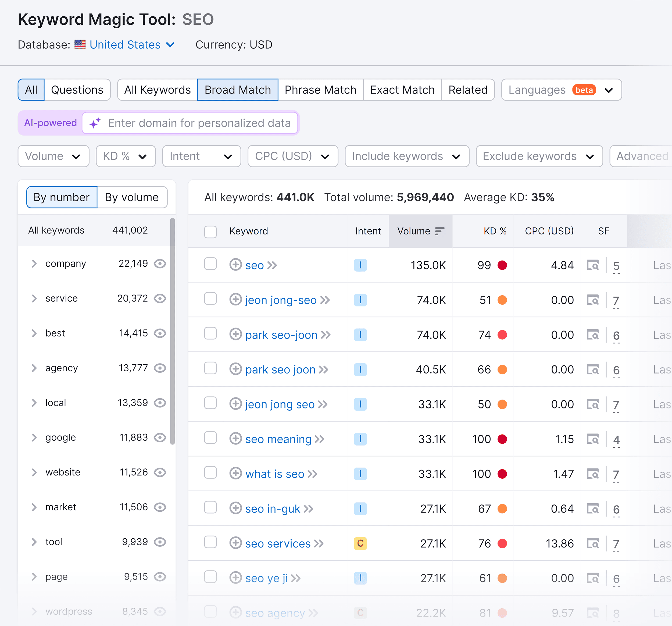Screen dimensions: 672x626
Task: Expand the KD% filter dropdown
Action: (x=123, y=156)
